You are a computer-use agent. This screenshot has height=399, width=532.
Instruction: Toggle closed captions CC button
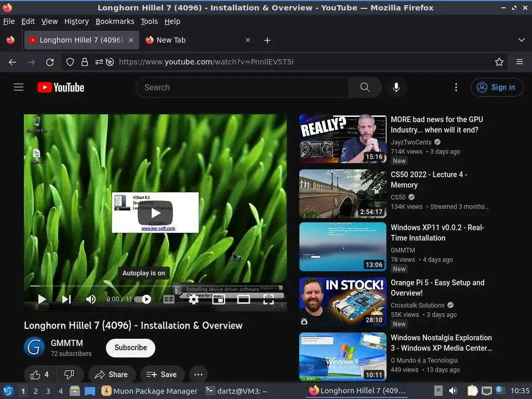tap(169, 299)
